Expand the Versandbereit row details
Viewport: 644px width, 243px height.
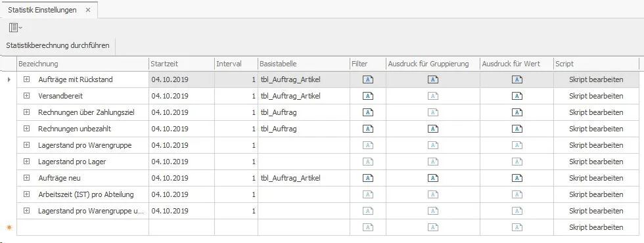[27, 96]
